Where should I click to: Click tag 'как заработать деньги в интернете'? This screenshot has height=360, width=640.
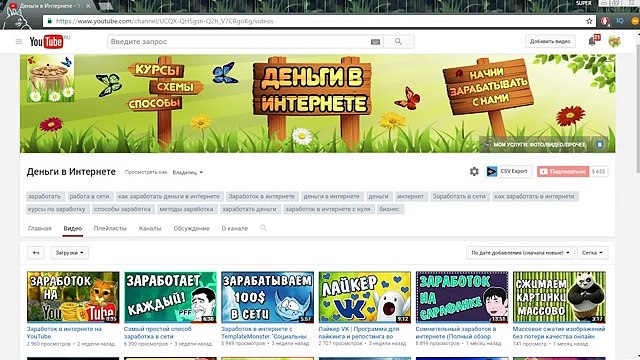(169, 196)
